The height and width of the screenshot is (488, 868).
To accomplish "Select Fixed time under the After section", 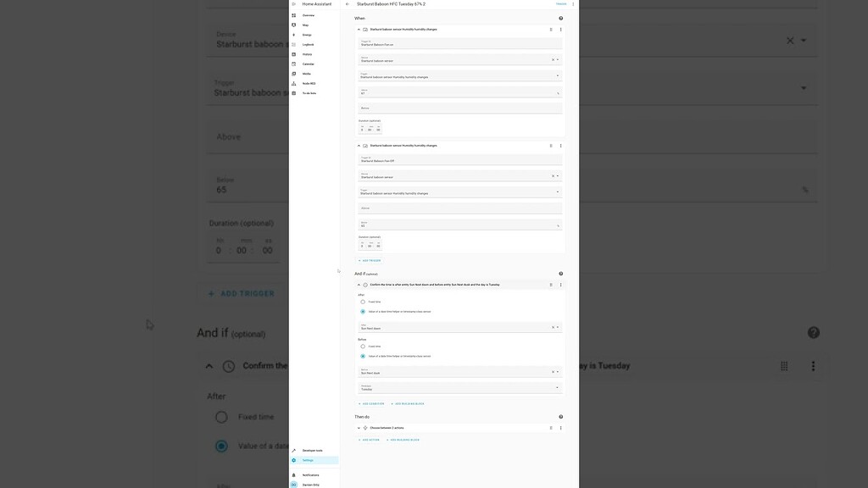I will (x=362, y=302).
